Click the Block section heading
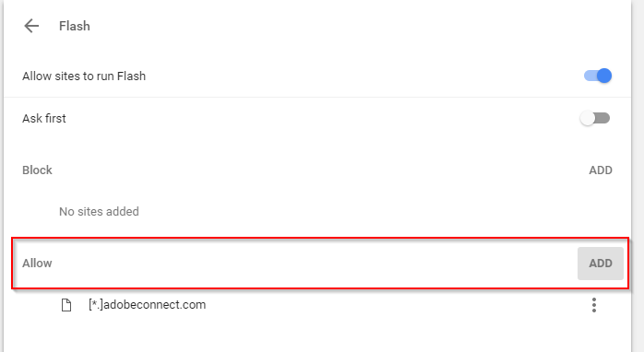Image resolution: width=644 pixels, height=352 pixels. pos(37,170)
